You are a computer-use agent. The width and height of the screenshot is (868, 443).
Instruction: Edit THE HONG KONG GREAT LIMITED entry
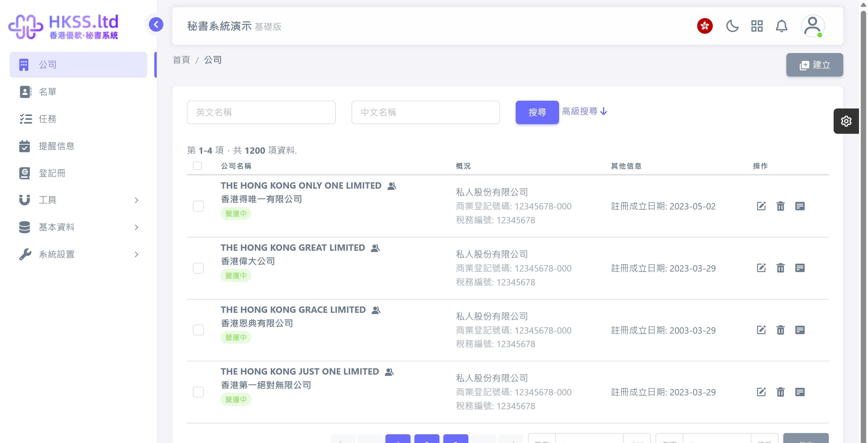tap(761, 268)
